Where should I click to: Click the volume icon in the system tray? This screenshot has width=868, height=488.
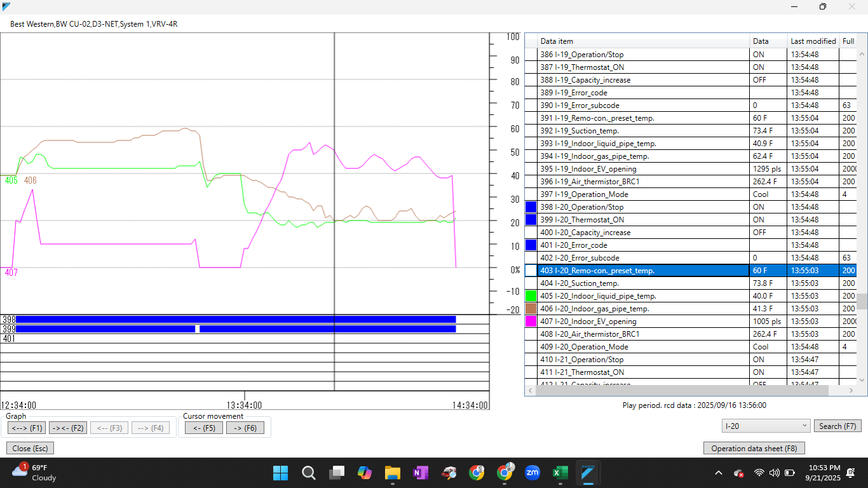773,473
